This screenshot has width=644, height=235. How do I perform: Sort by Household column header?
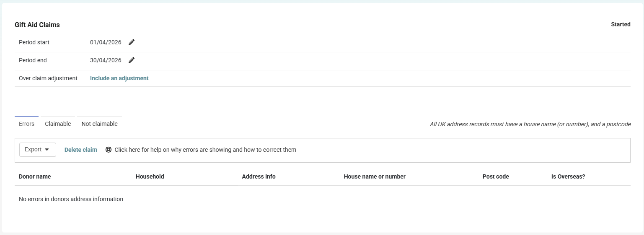tap(150, 176)
